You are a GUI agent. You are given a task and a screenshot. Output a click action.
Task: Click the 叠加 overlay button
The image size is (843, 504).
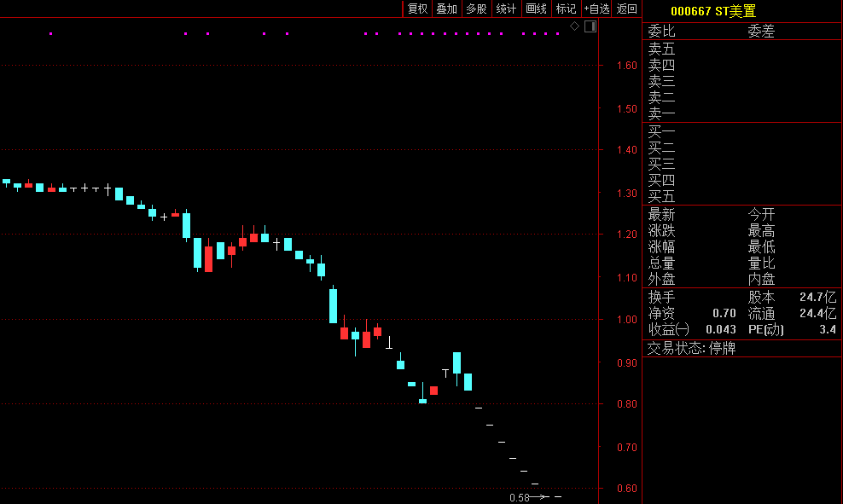pos(447,9)
